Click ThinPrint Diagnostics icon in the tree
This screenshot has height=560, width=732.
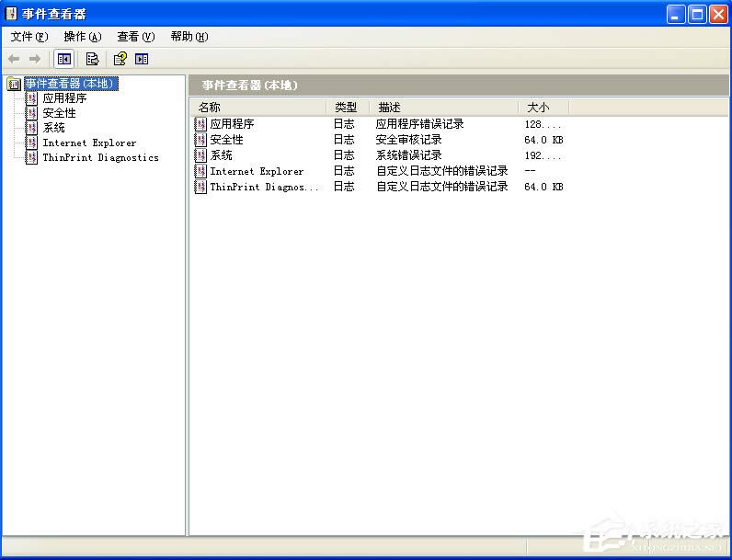coord(32,157)
